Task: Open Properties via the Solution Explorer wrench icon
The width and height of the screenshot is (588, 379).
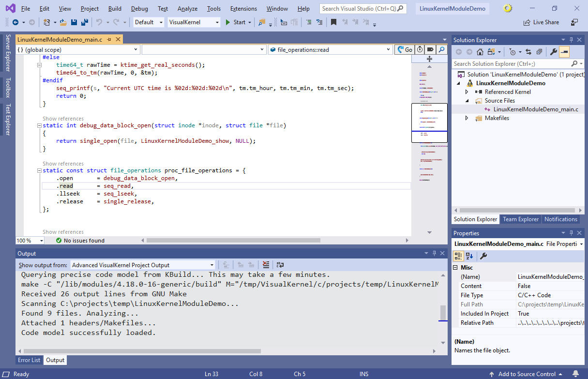Action: (554, 52)
